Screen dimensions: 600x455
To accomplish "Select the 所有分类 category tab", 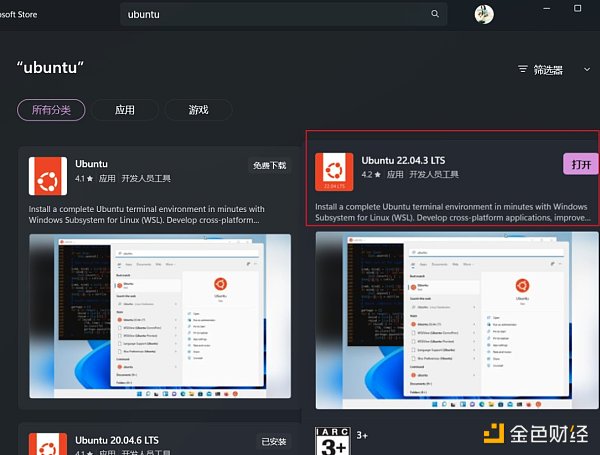I will (51, 110).
